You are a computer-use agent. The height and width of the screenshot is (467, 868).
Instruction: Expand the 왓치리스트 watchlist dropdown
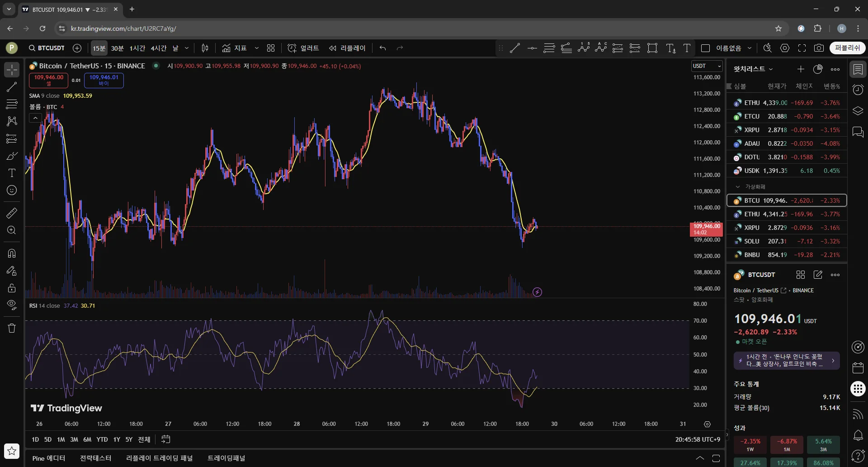(753, 69)
